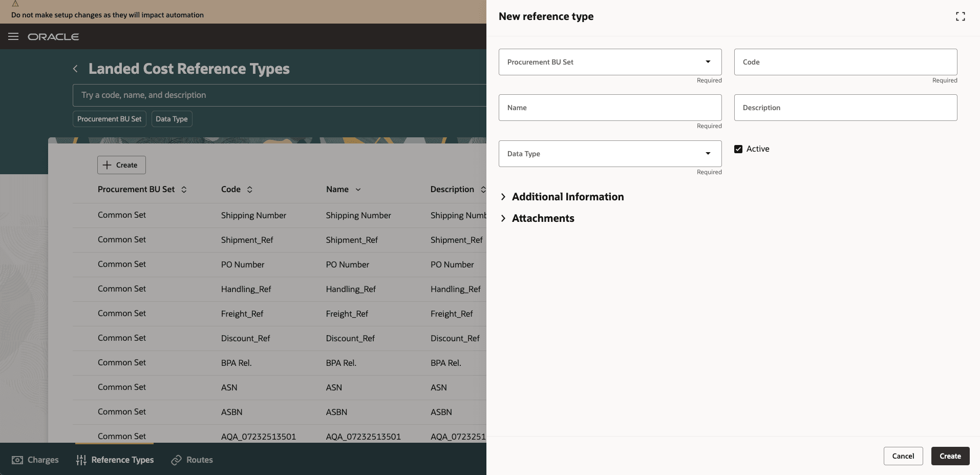Click the New reference type panel title

[x=546, y=16]
